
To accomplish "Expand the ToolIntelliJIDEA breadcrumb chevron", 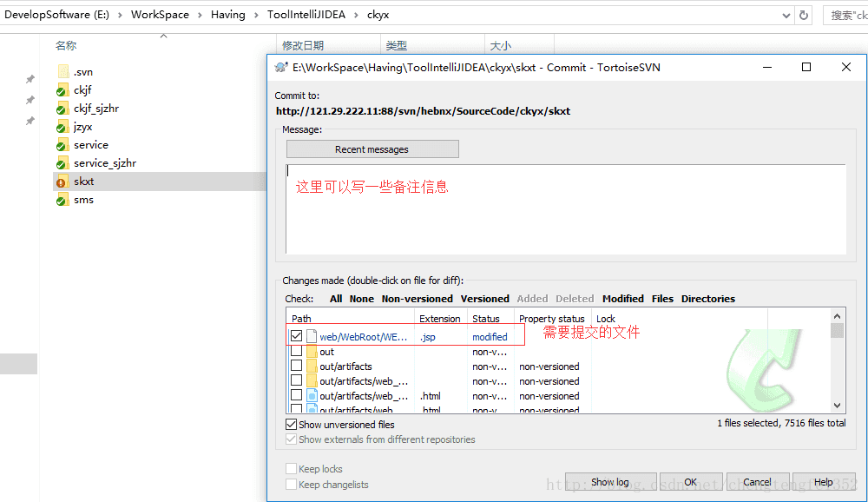I will click(x=356, y=15).
